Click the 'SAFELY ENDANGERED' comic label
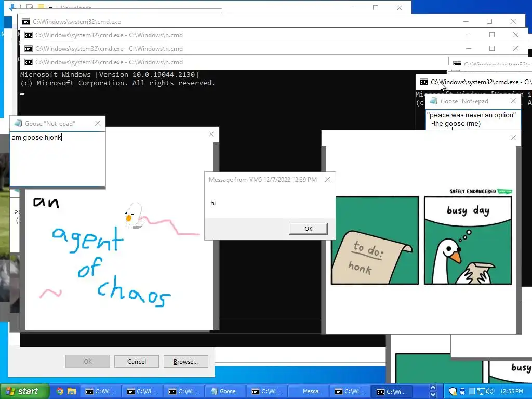532x399 pixels. coord(473,191)
